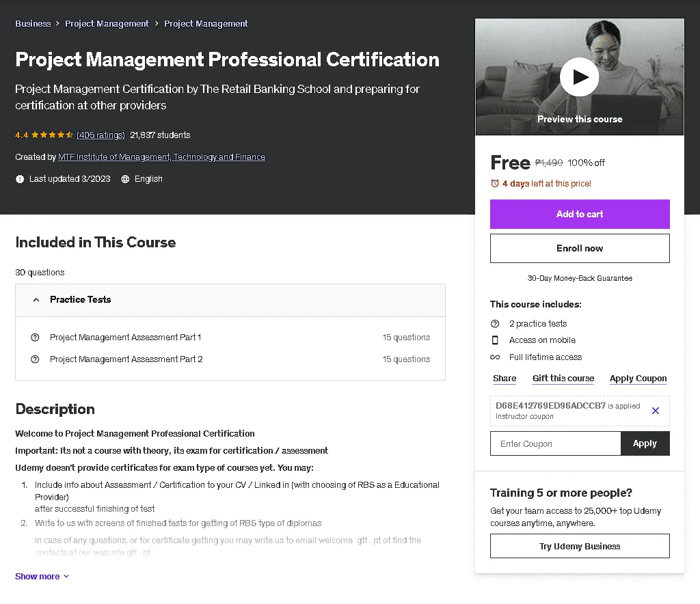Click the 4.4 rating number
This screenshot has height=604, width=700.
21,135
